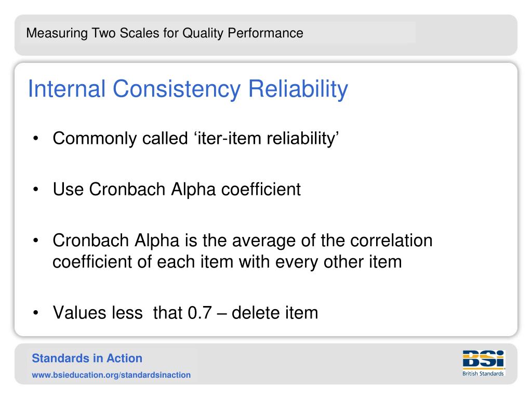Click the word correlation in third bullet
The width and height of the screenshot is (532, 399).
coord(391,240)
